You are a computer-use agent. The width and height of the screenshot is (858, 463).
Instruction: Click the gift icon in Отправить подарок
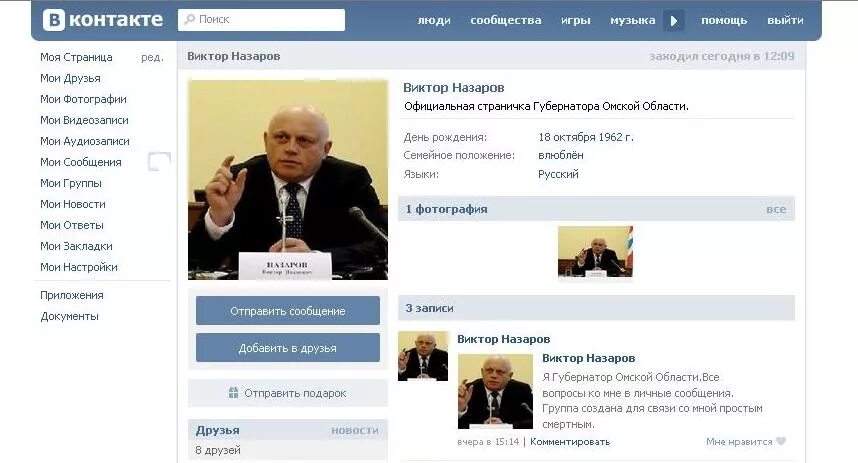233,393
